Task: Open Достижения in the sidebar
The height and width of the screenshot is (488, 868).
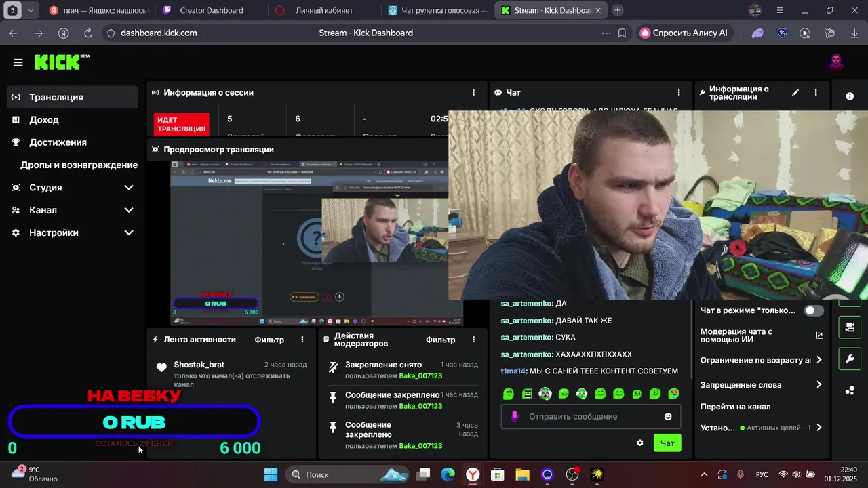Action: (73, 142)
